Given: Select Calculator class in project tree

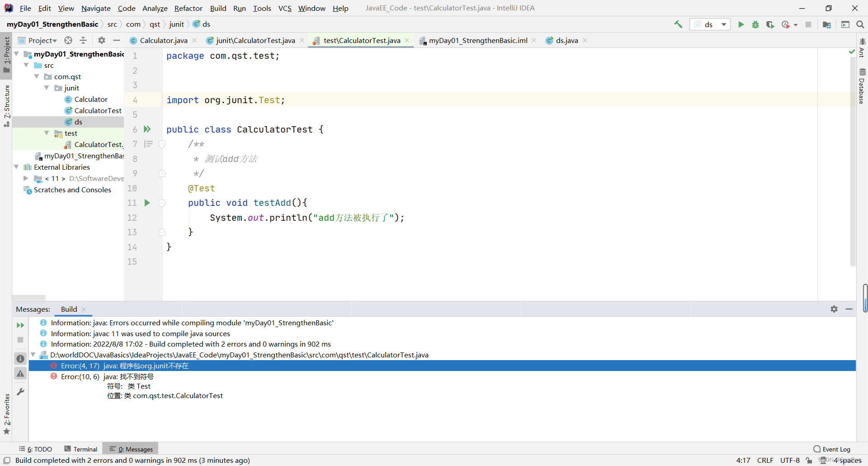Looking at the screenshot, I should tap(91, 99).
